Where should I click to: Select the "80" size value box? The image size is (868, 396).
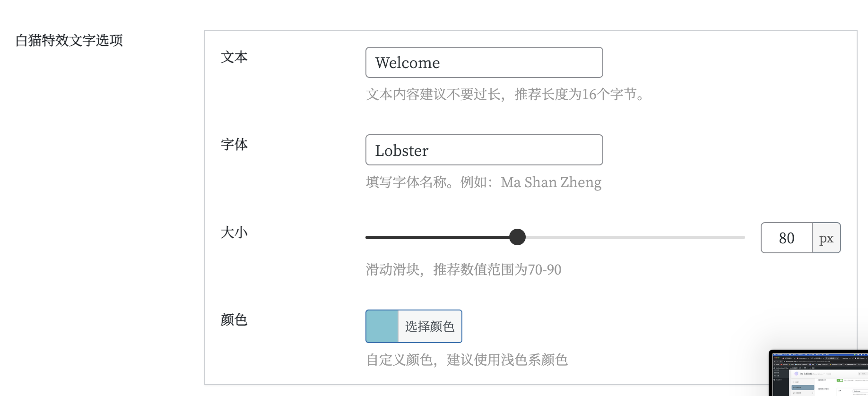pyautogui.click(x=786, y=238)
